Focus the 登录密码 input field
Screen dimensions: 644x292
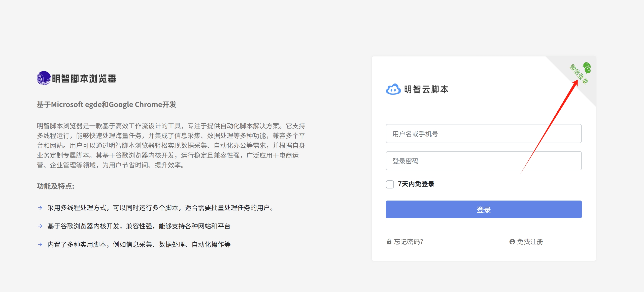(484, 161)
